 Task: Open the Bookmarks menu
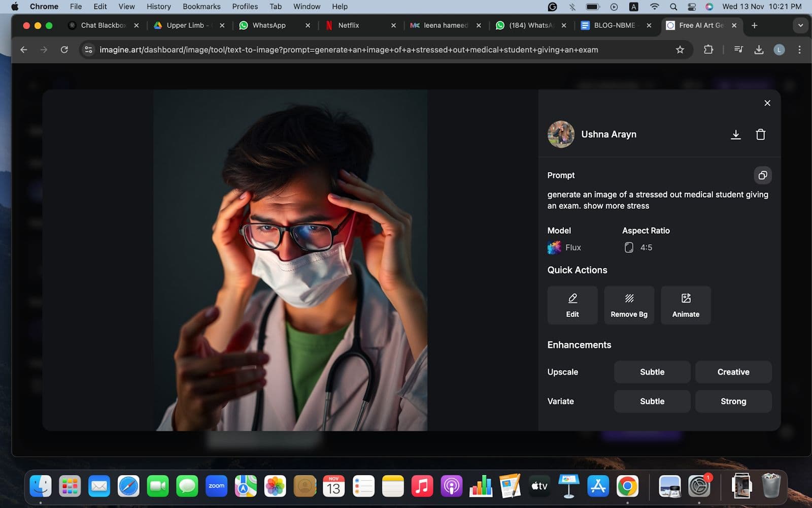pos(201,7)
